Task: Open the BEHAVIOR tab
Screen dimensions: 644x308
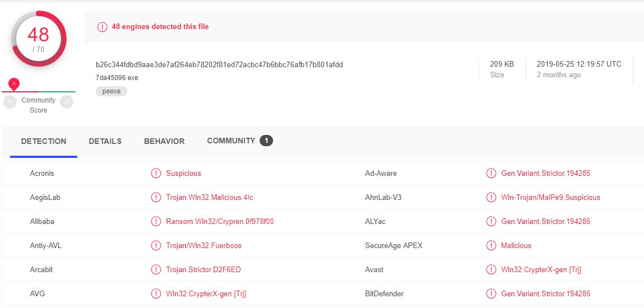Action: click(x=164, y=141)
